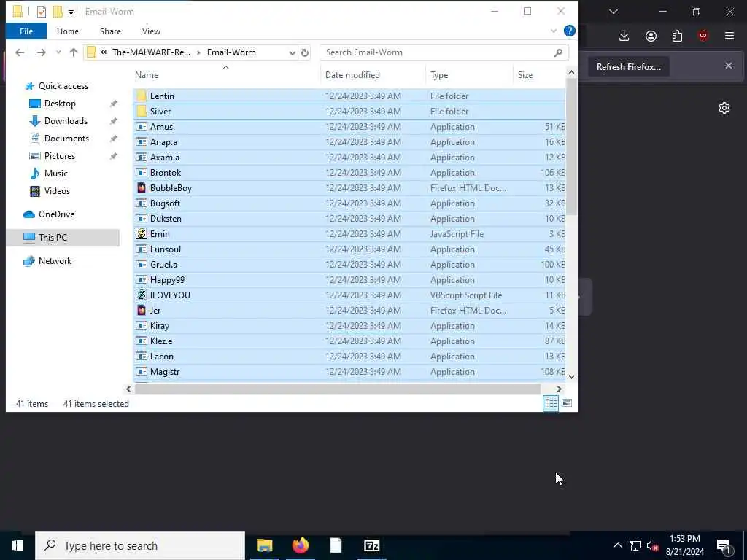Select the Lentin folder icon

(142, 96)
